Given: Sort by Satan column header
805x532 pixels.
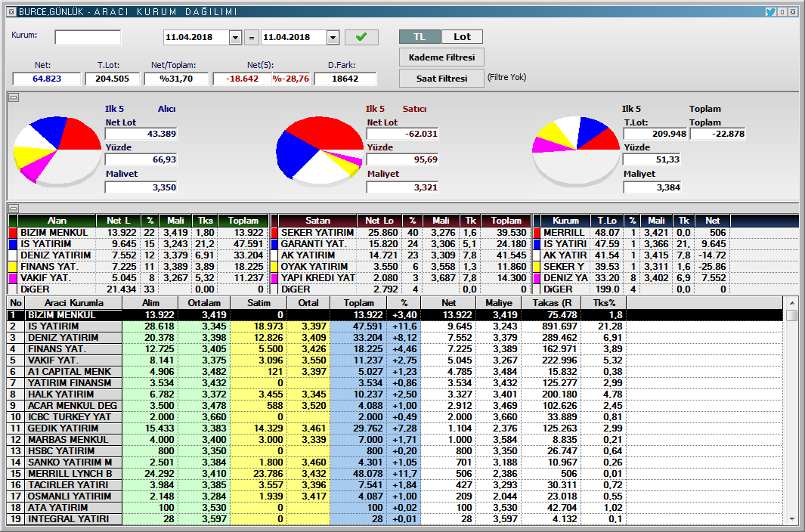Looking at the screenshot, I should [317, 221].
